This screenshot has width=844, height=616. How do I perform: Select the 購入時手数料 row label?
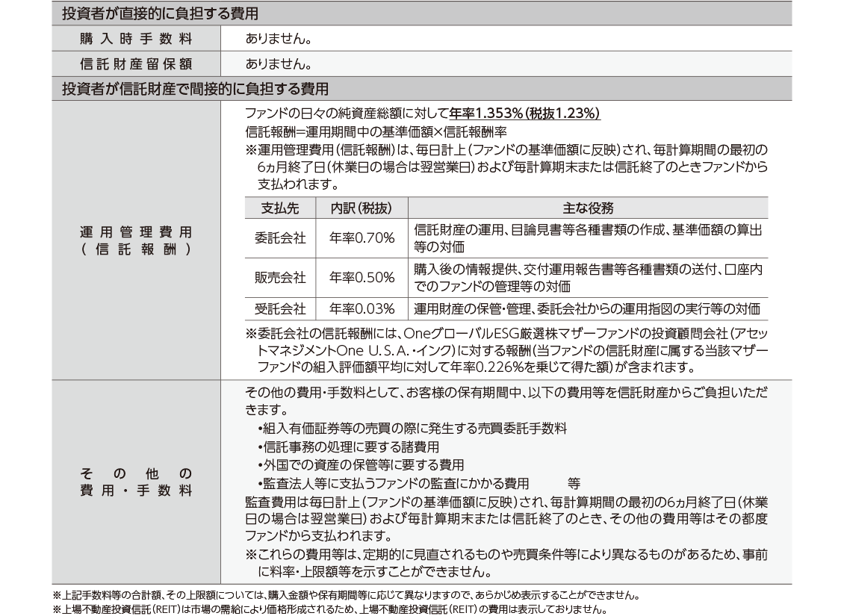(x=136, y=38)
